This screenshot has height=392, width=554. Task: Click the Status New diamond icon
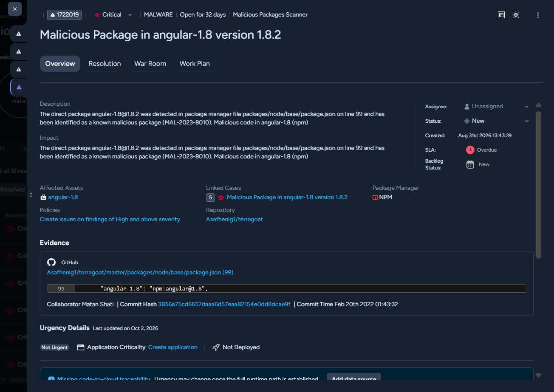click(467, 121)
